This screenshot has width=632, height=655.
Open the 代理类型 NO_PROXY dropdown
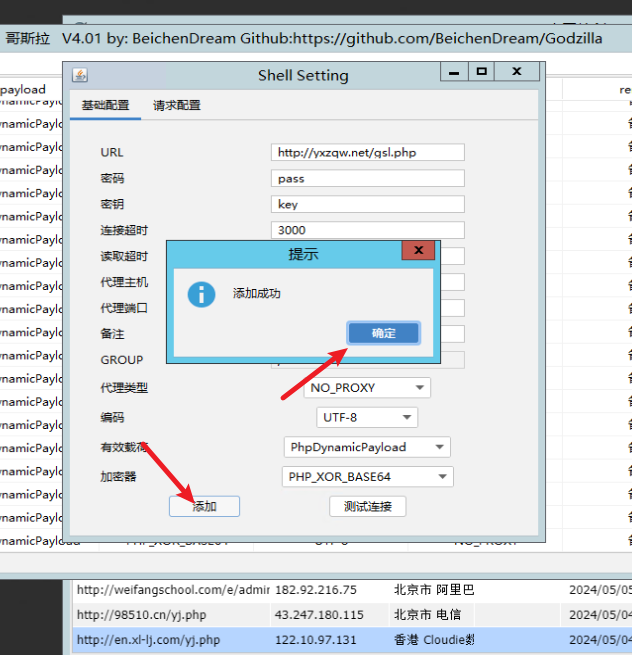tap(367, 387)
